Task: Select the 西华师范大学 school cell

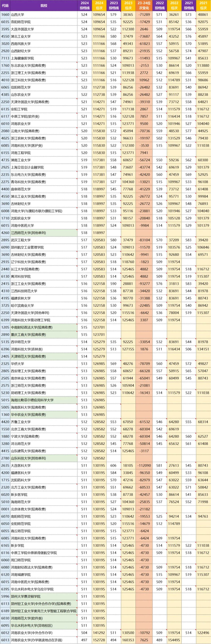Action: pos(44,342)
